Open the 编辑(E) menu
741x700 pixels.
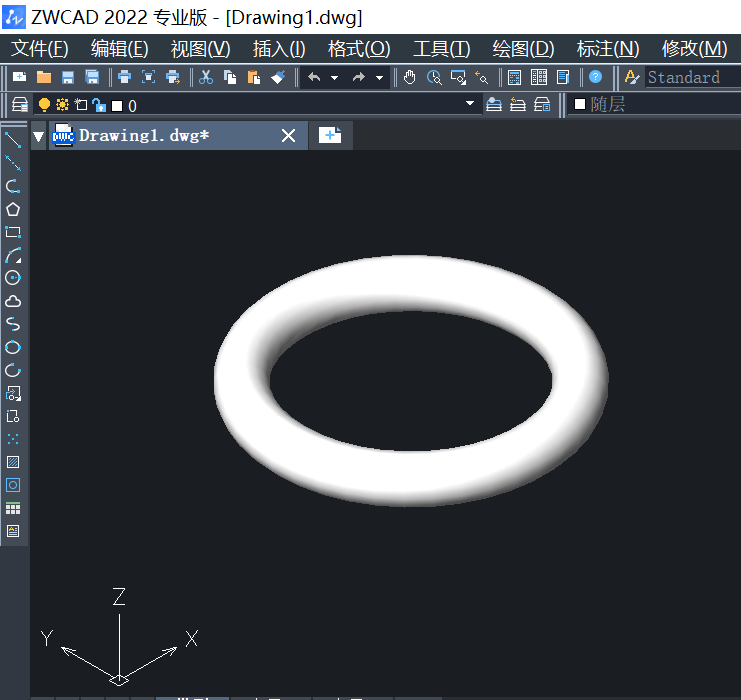pyautogui.click(x=120, y=49)
